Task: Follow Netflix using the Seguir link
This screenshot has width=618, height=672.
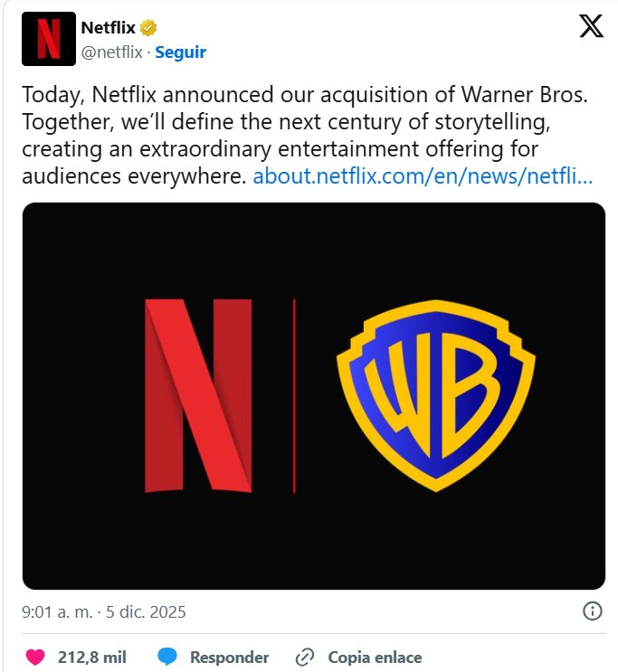Action: point(180,52)
